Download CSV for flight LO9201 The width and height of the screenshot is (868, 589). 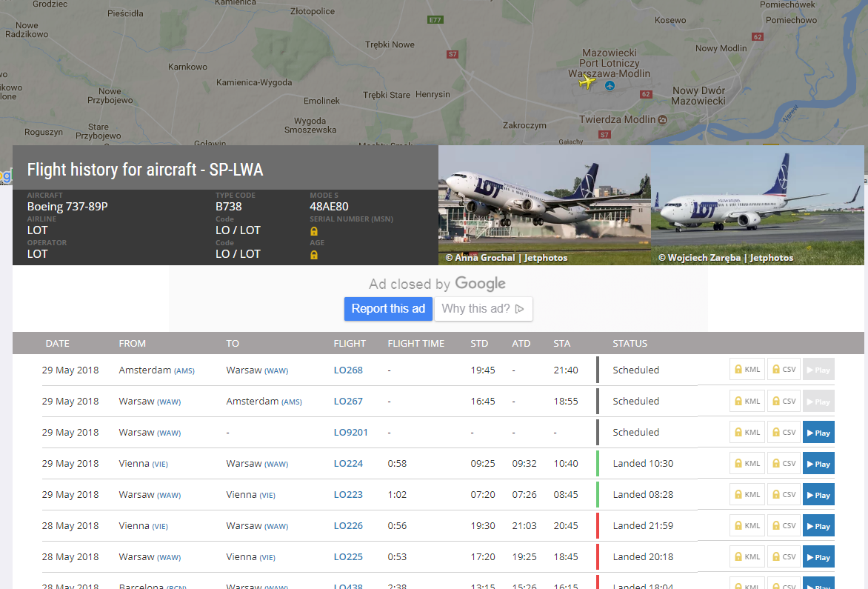pyautogui.click(x=784, y=433)
